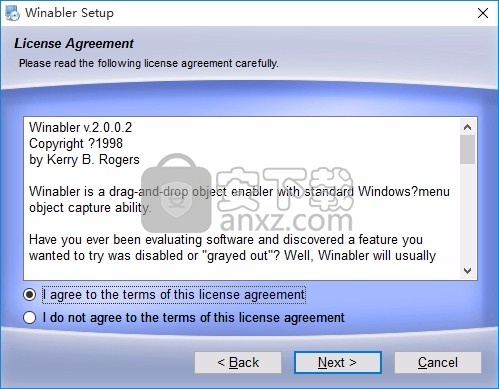Image resolution: width=499 pixels, height=389 pixels.
Task: Go back with the '< Back' button
Action: pyautogui.click(x=238, y=362)
